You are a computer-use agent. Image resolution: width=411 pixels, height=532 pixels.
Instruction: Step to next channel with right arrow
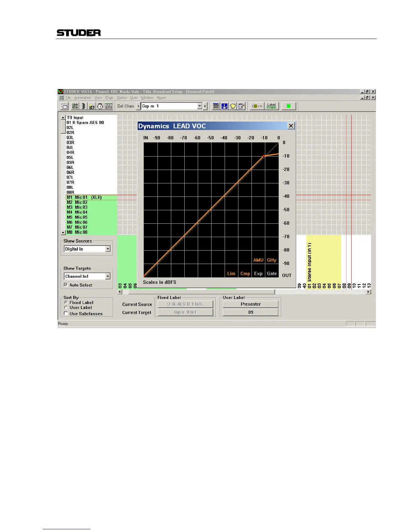click(205, 106)
